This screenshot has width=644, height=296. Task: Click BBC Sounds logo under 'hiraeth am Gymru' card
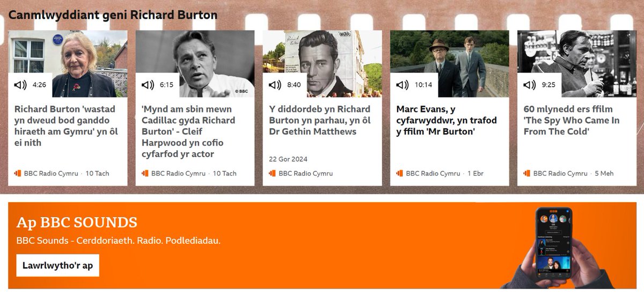[18, 173]
